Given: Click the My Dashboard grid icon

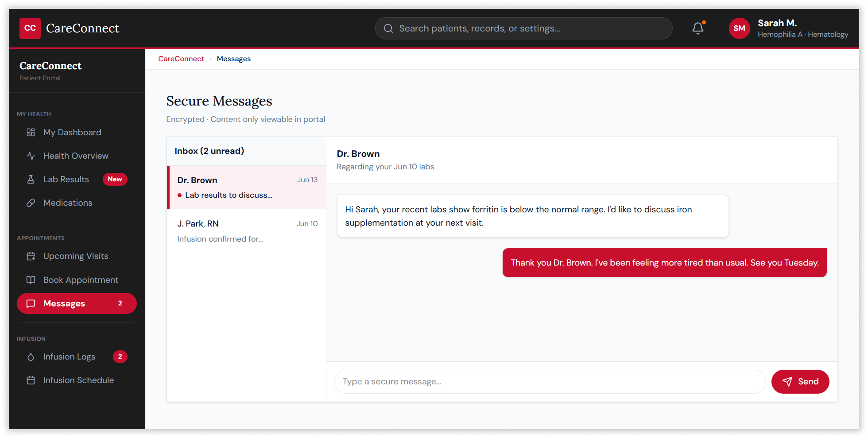Looking at the screenshot, I should point(31,133).
